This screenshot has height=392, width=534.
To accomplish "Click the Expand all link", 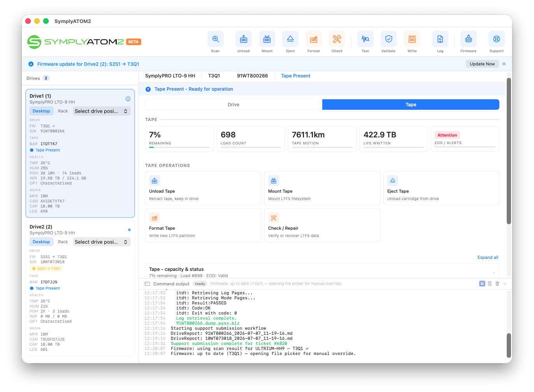I will tap(488, 257).
